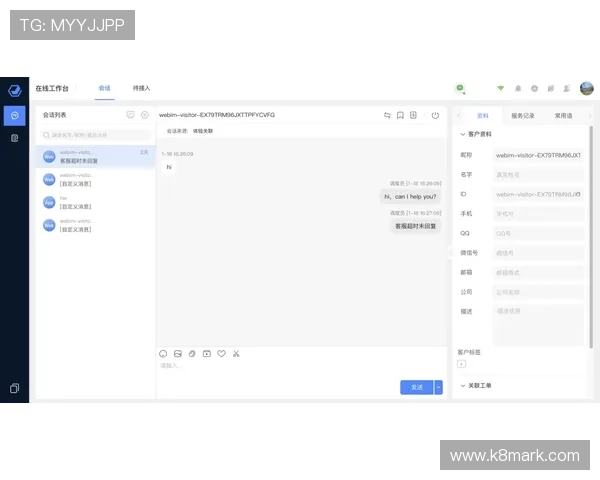Click the user avatar in top right
The height and width of the screenshot is (480, 600).
tap(587, 88)
